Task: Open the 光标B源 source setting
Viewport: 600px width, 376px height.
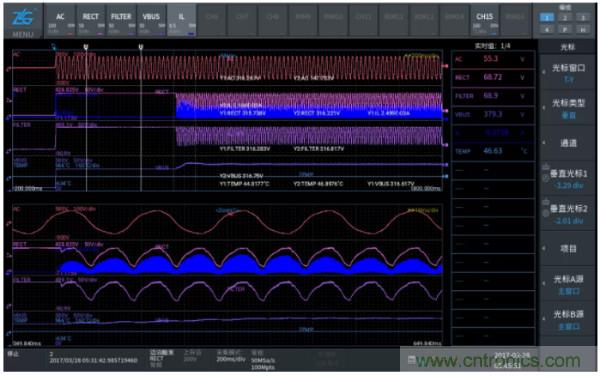Action: [x=568, y=319]
